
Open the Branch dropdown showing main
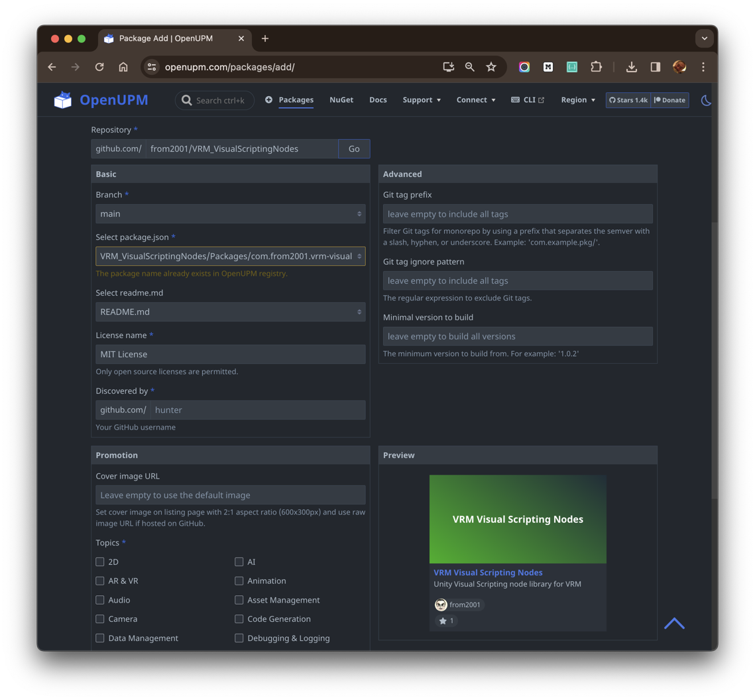(x=230, y=213)
